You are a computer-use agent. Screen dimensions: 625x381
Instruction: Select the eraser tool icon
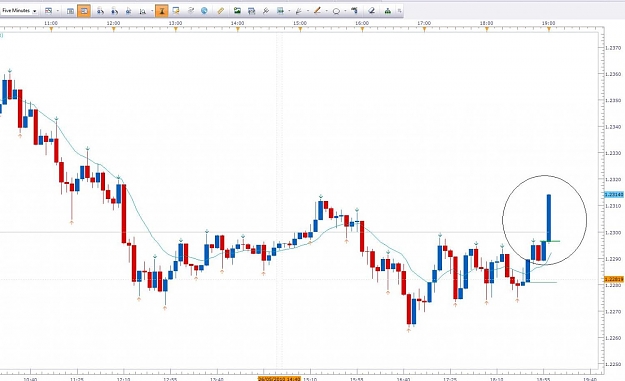(x=371, y=11)
